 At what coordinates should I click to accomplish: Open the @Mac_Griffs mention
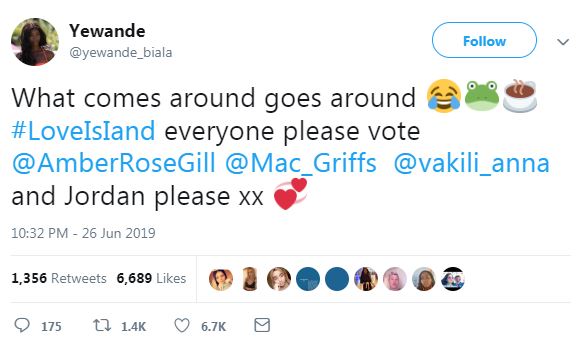301,163
